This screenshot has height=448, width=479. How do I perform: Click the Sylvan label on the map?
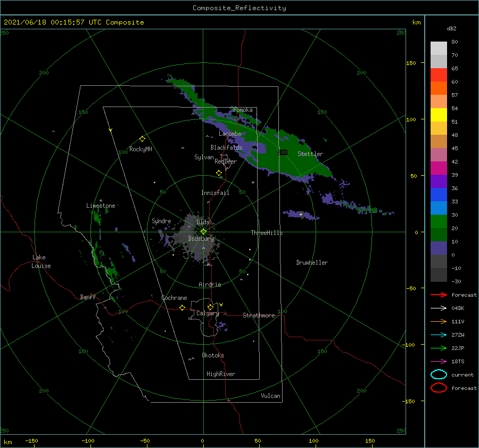(204, 157)
